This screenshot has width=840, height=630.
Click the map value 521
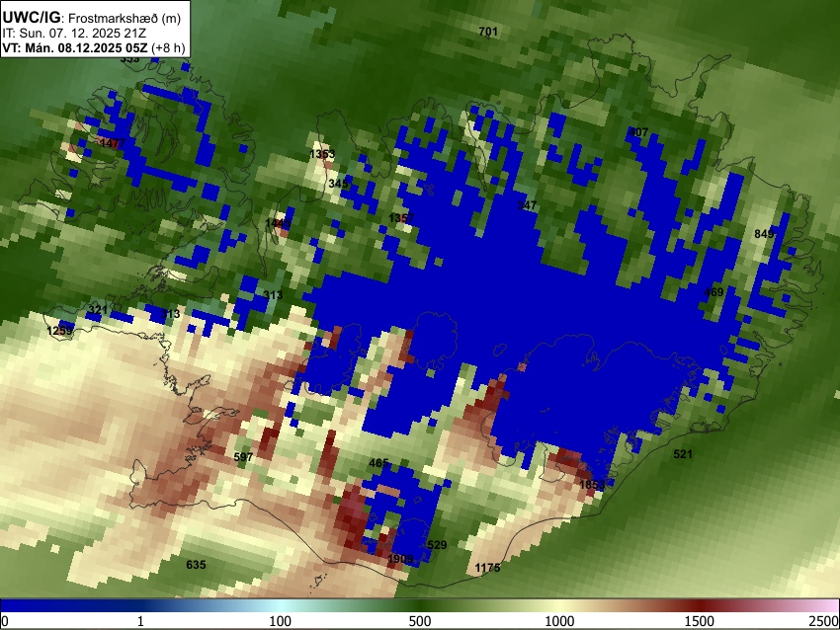click(x=683, y=454)
